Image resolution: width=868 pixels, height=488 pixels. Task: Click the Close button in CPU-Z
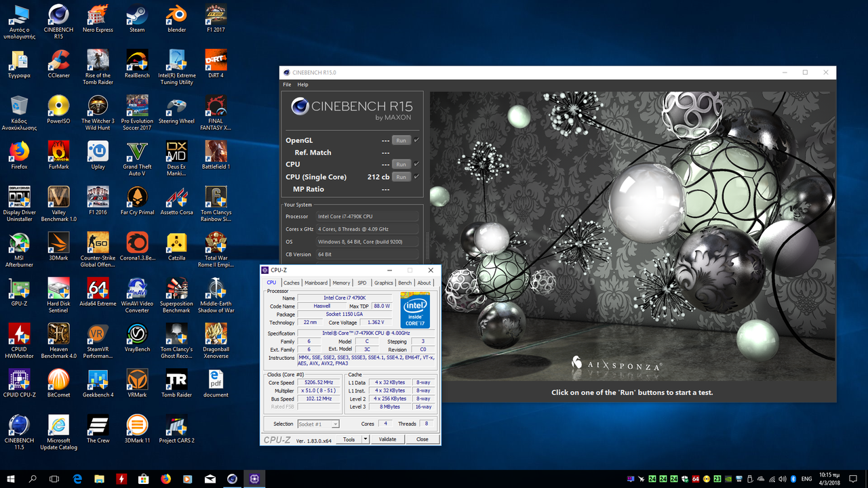422,439
